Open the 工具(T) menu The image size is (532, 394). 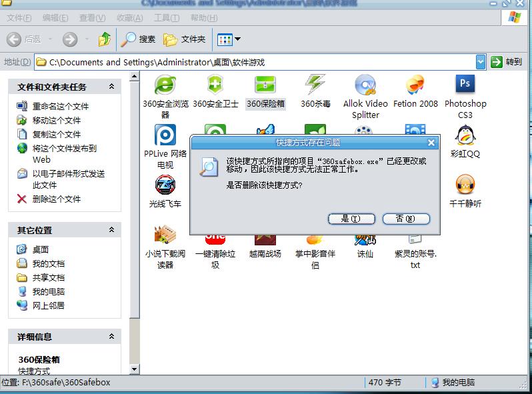(x=167, y=17)
